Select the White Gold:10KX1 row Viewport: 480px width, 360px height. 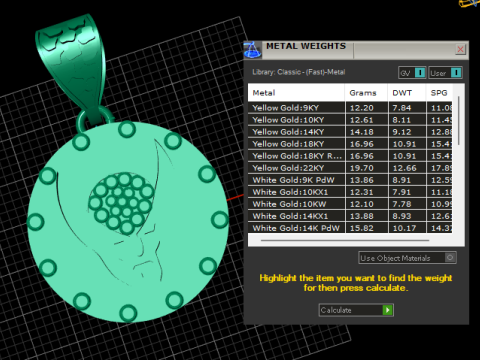(x=350, y=192)
